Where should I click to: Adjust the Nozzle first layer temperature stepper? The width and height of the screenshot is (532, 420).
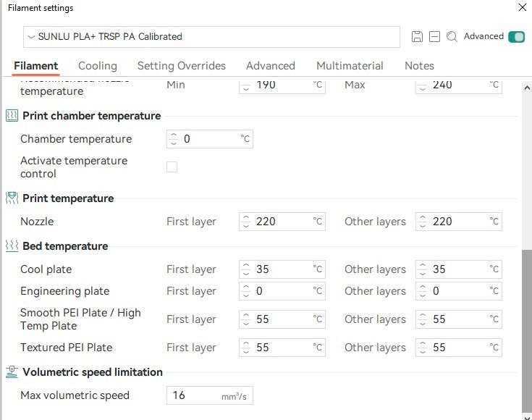pyautogui.click(x=246, y=222)
